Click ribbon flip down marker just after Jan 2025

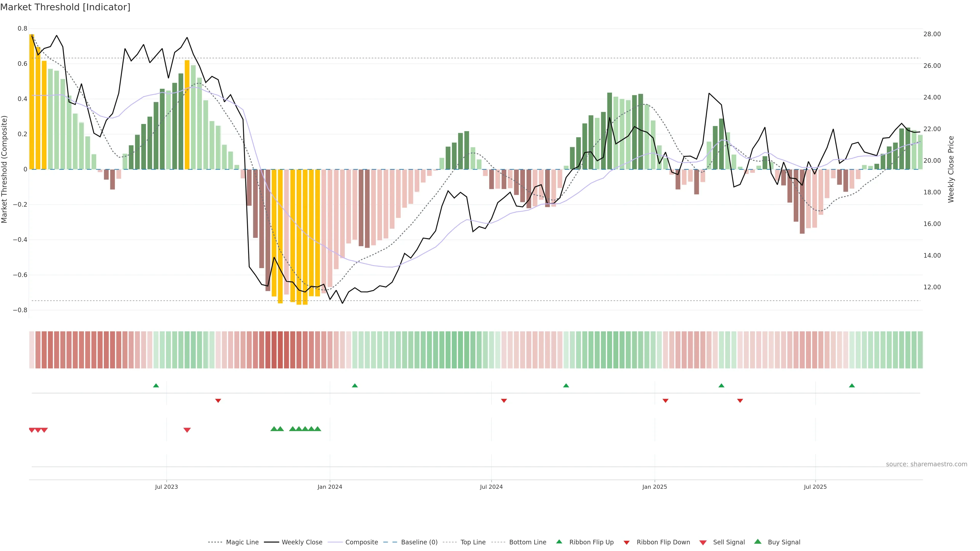click(x=665, y=401)
